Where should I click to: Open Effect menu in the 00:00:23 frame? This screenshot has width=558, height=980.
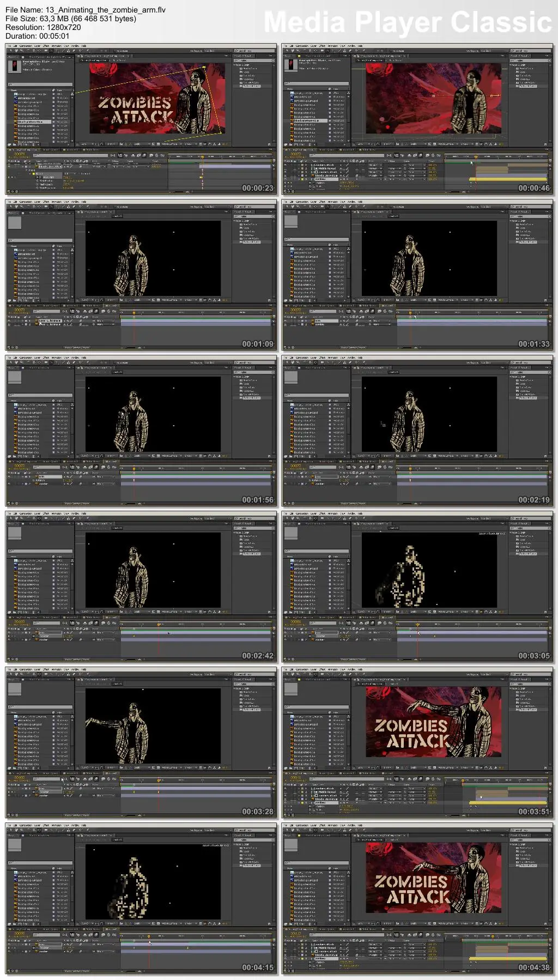[x=46, y=46]
